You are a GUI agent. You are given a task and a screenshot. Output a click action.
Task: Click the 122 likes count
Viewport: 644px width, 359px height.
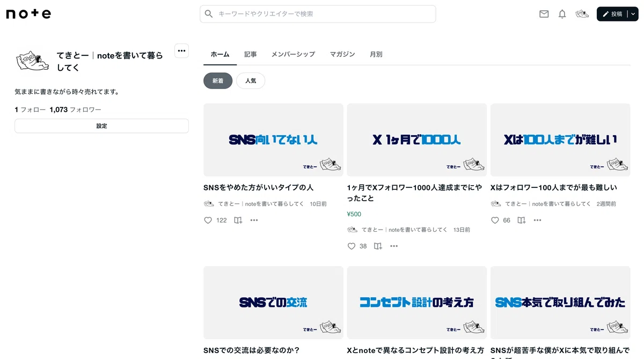pyautogui.click(x=222, y=220)
